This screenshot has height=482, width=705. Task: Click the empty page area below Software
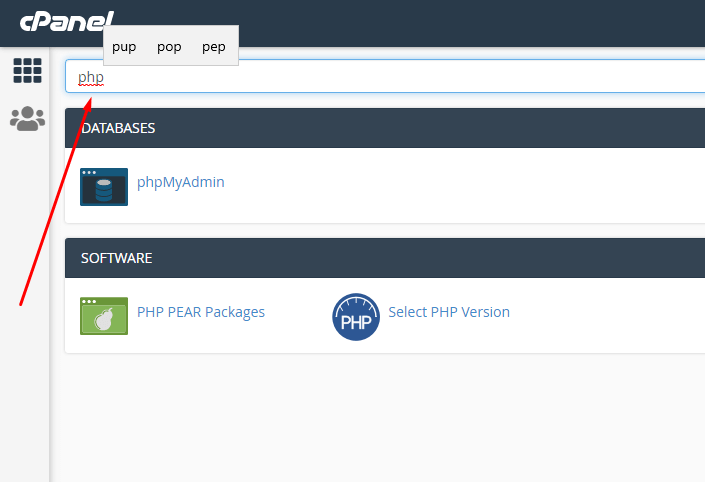tap(380, 420)
